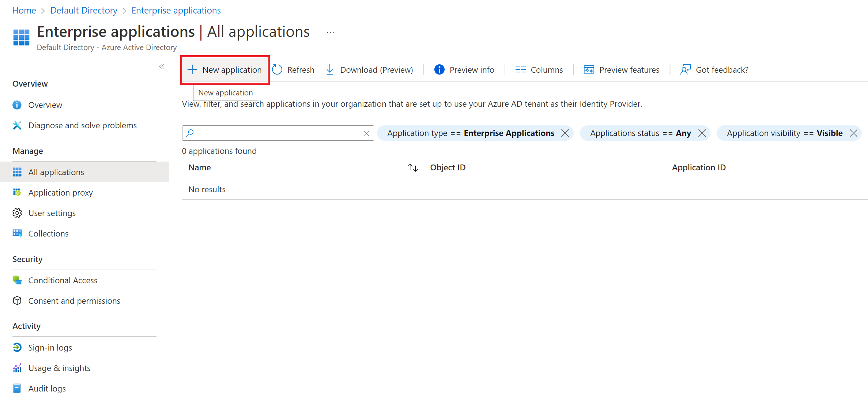Click the New application button label
The height and width of the screenshot is (401, 868).
tap(232, 70)
